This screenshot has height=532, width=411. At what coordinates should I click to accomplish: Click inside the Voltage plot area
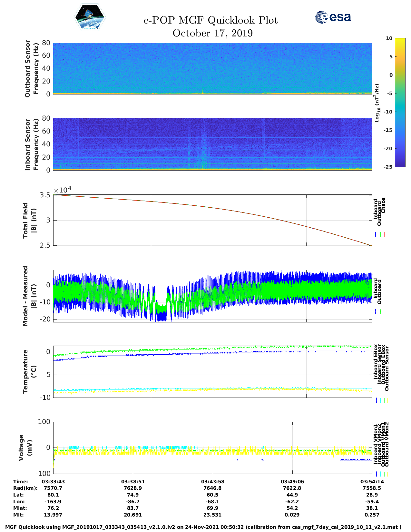point(212,448)
